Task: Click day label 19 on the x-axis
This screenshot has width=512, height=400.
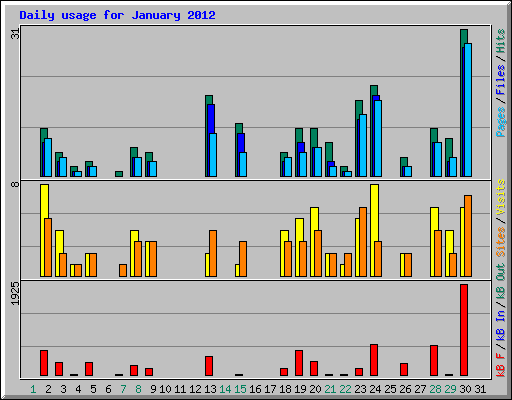Action: click(300, 389)
